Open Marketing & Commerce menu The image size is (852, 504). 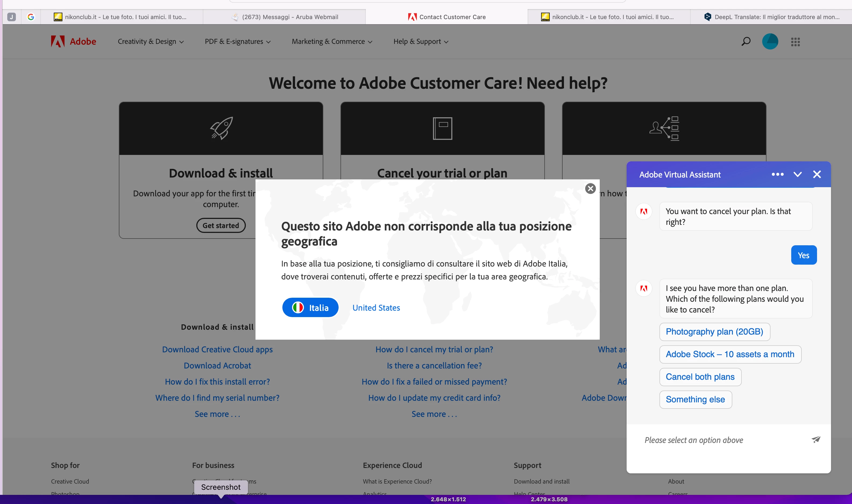point(332,41)
